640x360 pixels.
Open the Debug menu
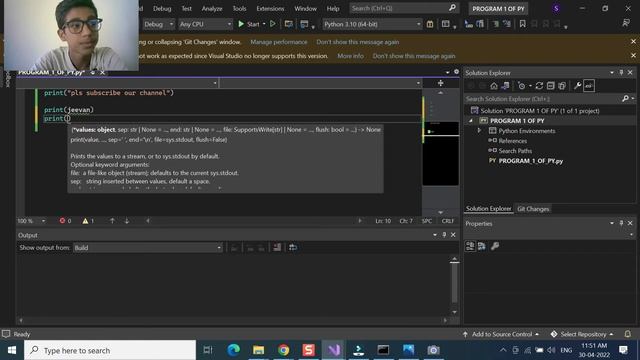(162, 9)
